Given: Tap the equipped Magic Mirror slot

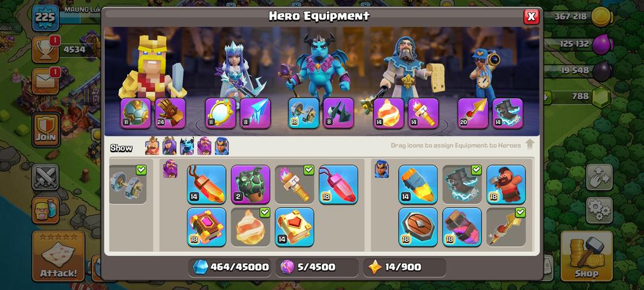Looking at the screenshot, I should coord(221,113).
